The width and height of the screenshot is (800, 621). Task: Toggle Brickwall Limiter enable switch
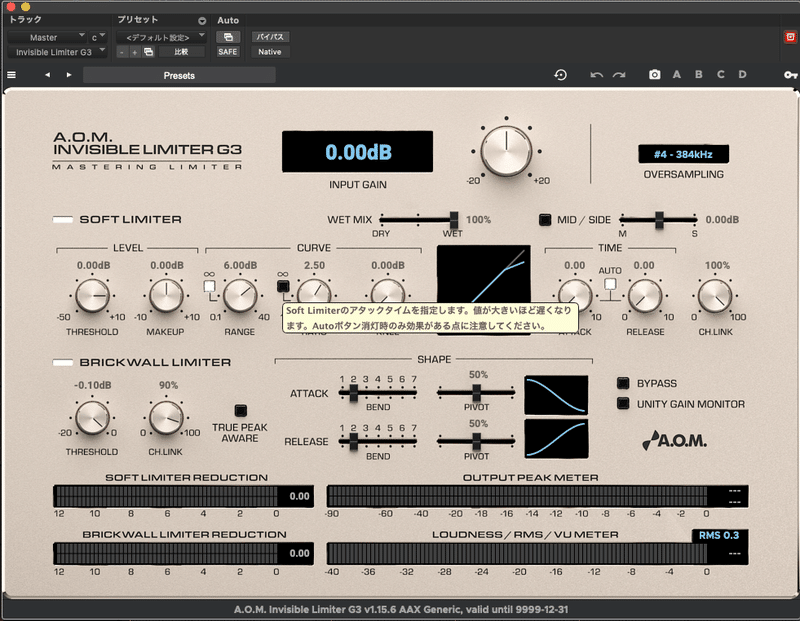tap(63, 362)
